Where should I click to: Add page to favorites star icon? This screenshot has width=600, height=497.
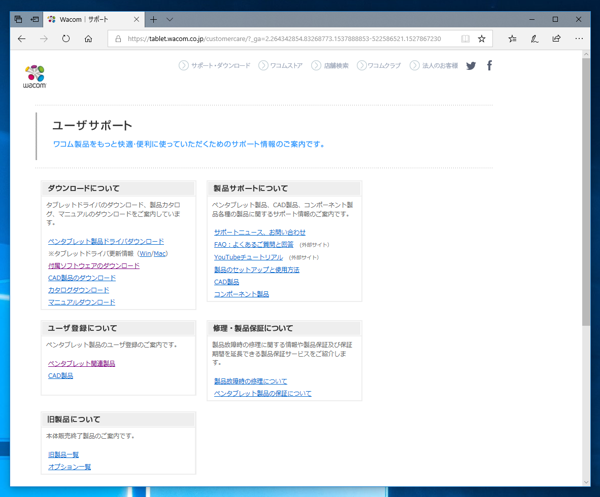click(482, 39)
